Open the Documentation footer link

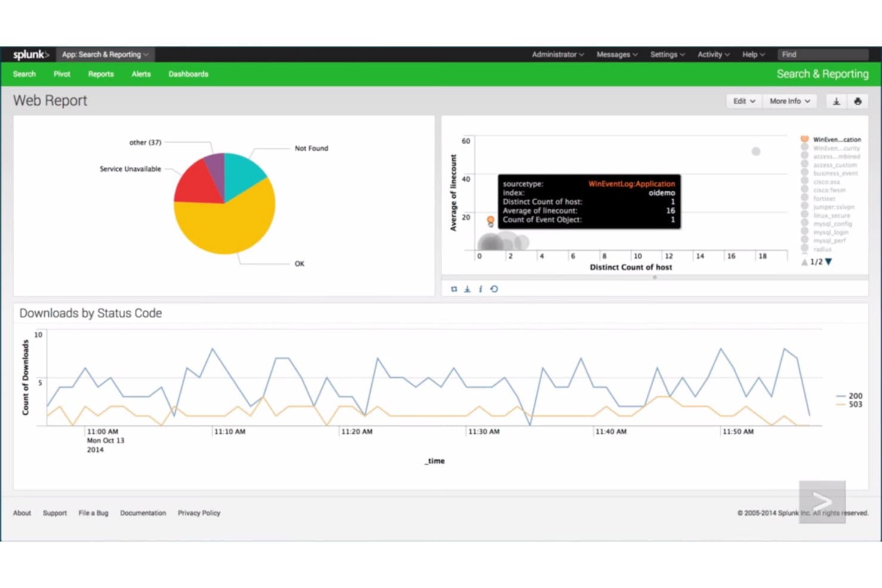click(143, 513)
